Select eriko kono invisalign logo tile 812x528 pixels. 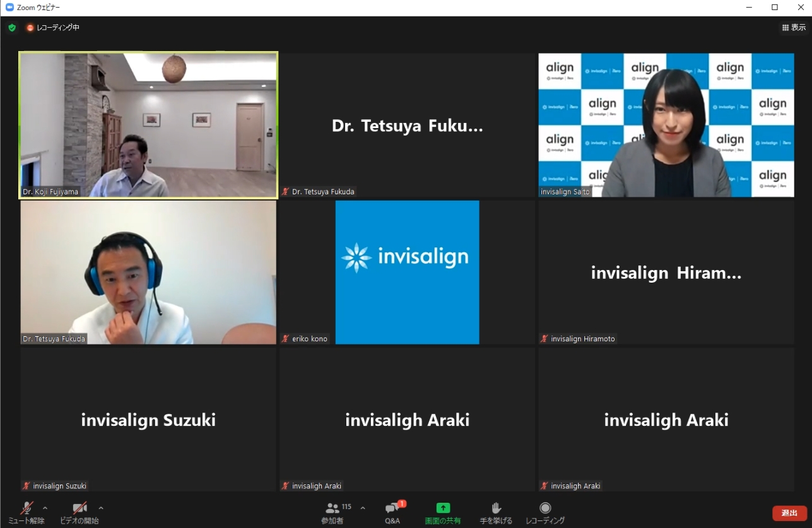coord(408,273)
